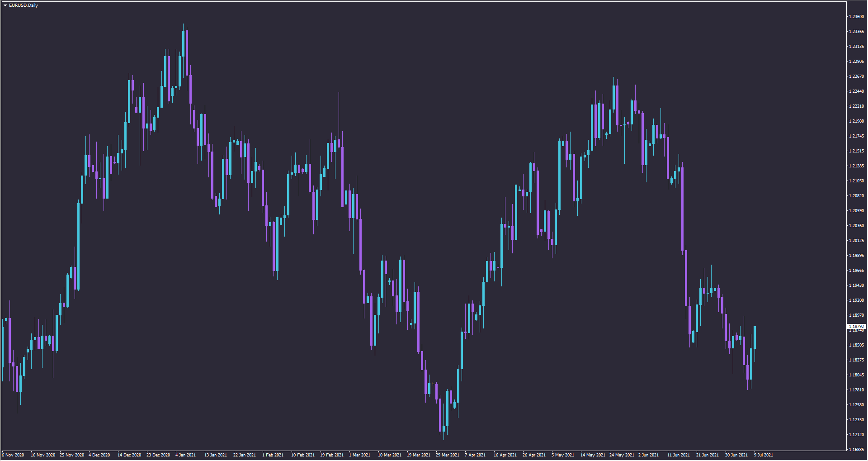The image size is (868, 461).
Task: Select the 16 Nov 2020 time axis label
Action: click(43, 455)
